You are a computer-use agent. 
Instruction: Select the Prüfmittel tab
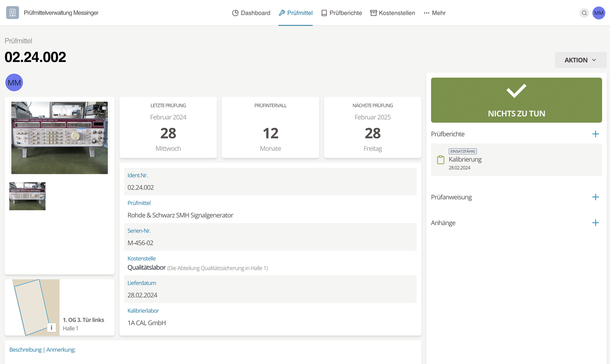295,13
